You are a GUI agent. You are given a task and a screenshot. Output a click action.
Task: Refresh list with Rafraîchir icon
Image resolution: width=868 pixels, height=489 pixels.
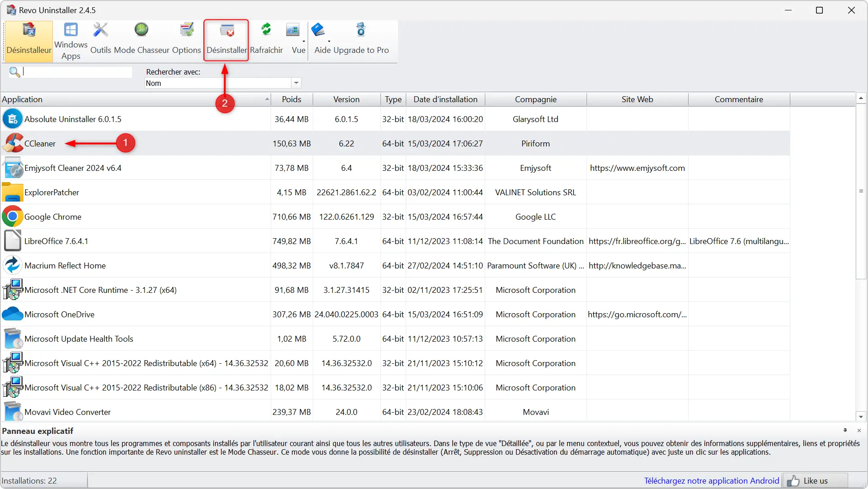tap(266, 30)
